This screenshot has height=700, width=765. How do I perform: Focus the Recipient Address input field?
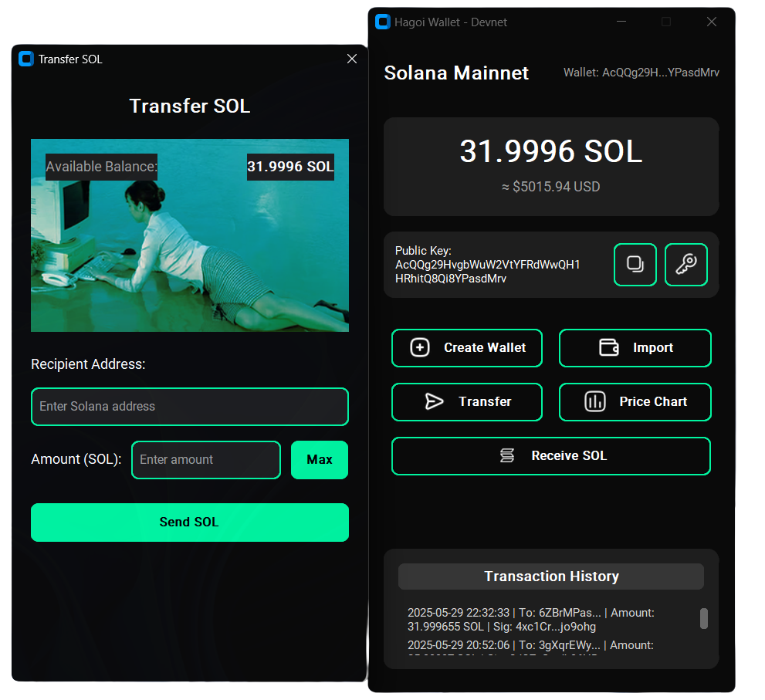pos(190,407)
